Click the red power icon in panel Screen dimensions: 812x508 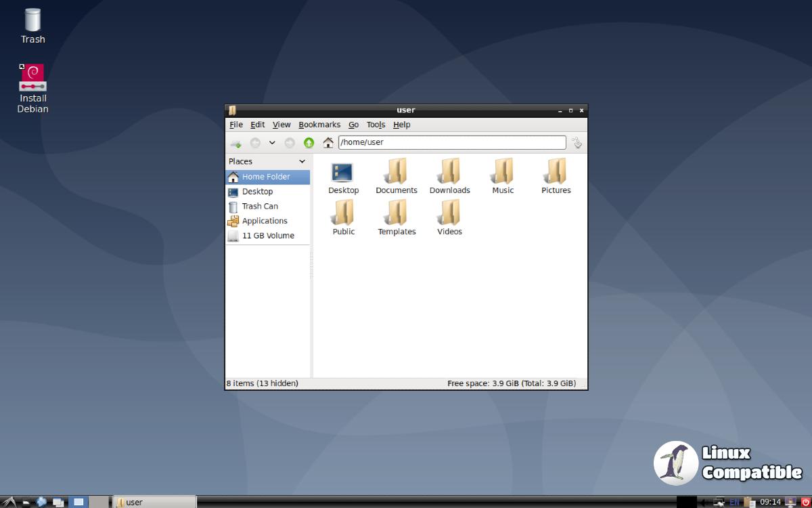coord(805,502)
